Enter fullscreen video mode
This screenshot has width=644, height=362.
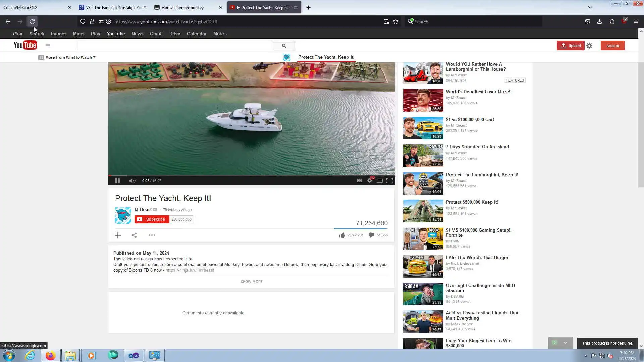[x=390, y=181]
